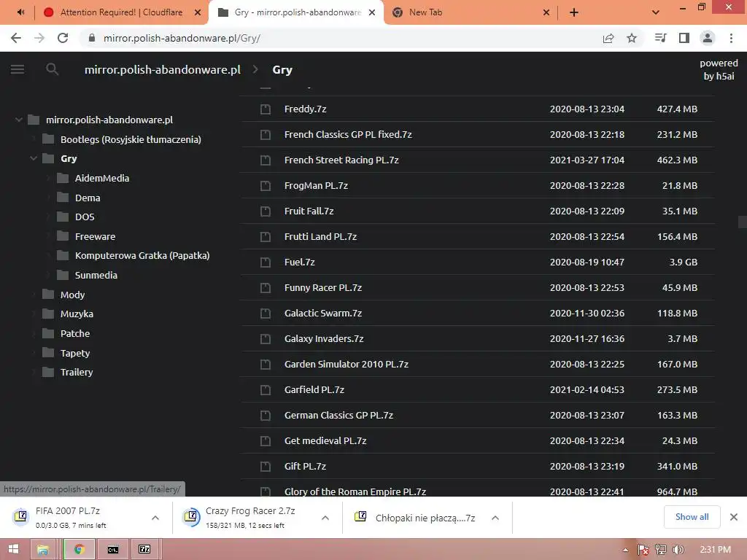Screen dimensions: 747x560
Task: Open command prompt from taskbar
Action: (112, 550)
